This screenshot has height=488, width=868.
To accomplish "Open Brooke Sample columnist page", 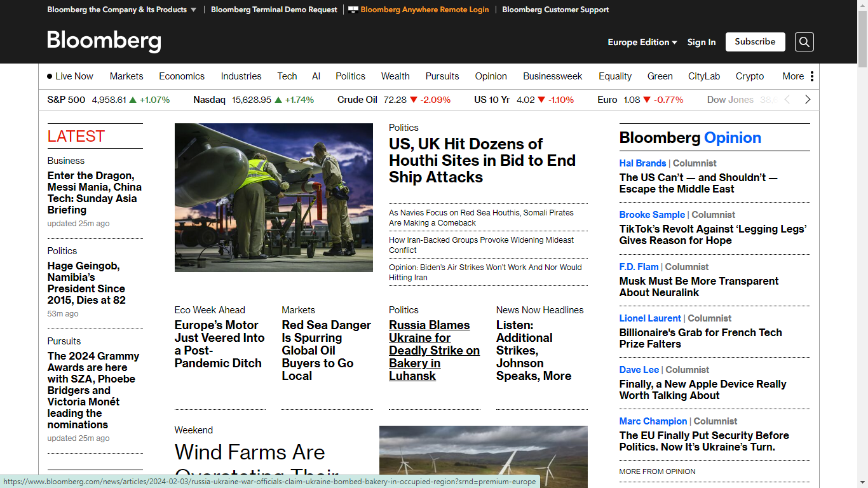I will [652, 215].
